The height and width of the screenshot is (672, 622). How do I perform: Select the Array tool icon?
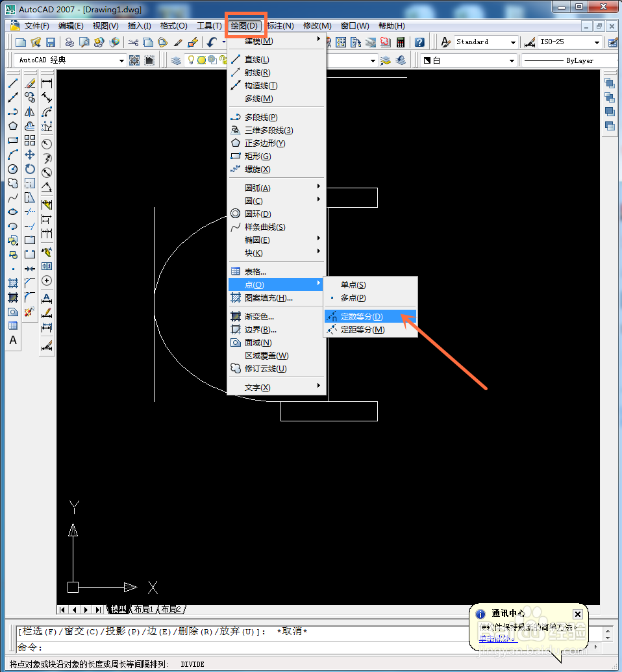click(x=30, y=140)
